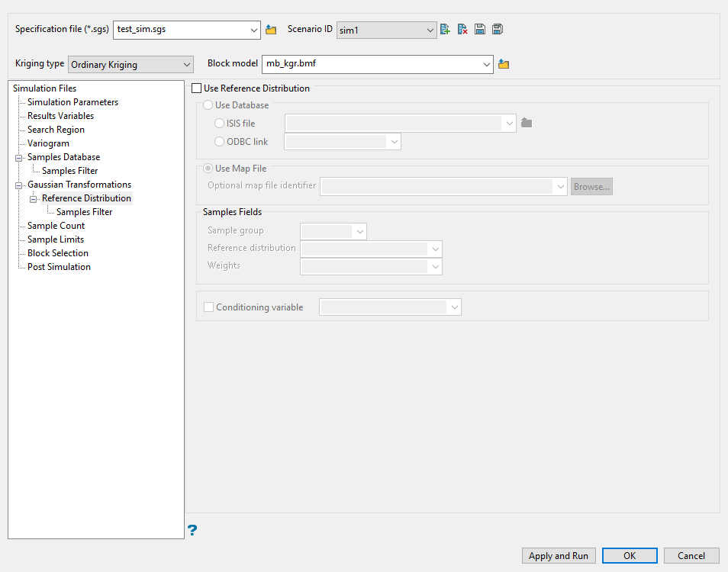Enable the Use Reference Distribution checkbox

point(197,88)
